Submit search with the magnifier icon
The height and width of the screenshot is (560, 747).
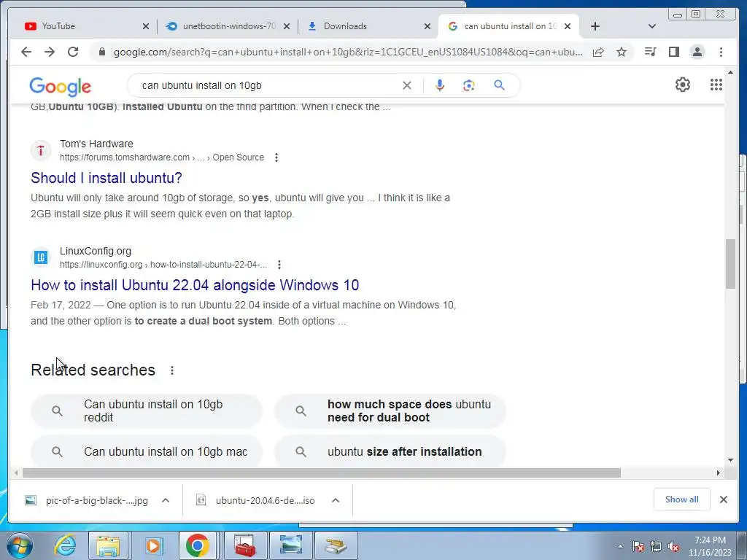point(499,85)
